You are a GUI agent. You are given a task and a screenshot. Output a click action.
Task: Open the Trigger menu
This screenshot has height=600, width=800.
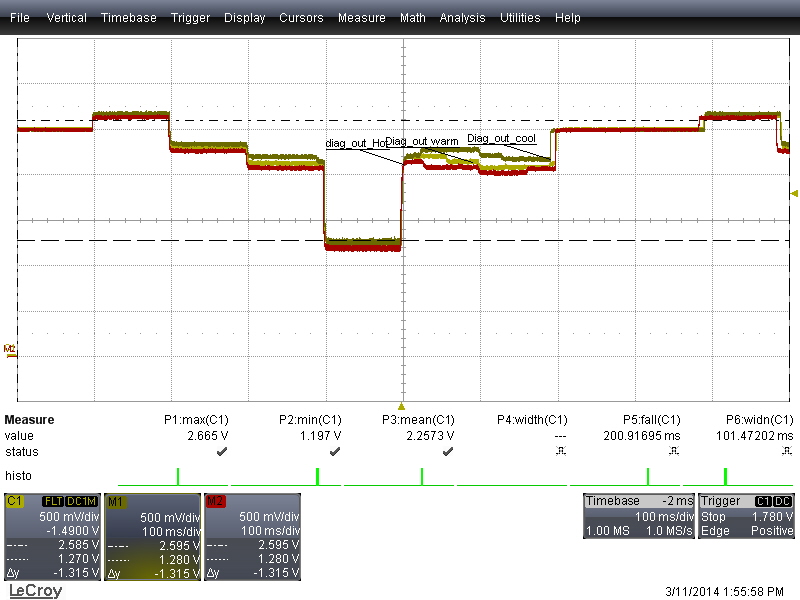coord(190,18)
